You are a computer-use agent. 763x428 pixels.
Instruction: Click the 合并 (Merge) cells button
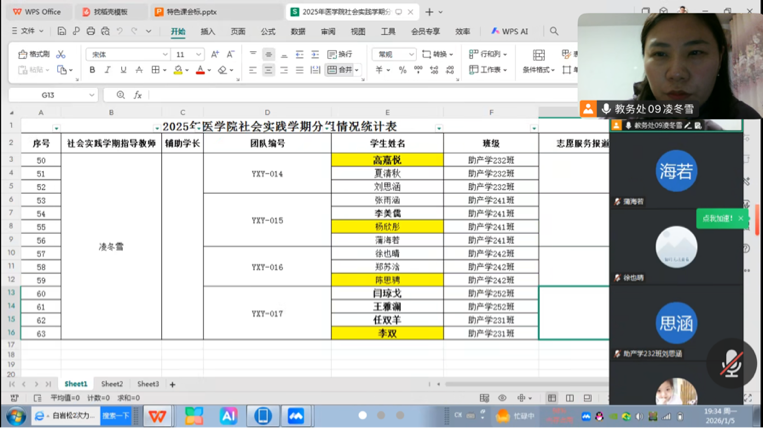(341, 70)
